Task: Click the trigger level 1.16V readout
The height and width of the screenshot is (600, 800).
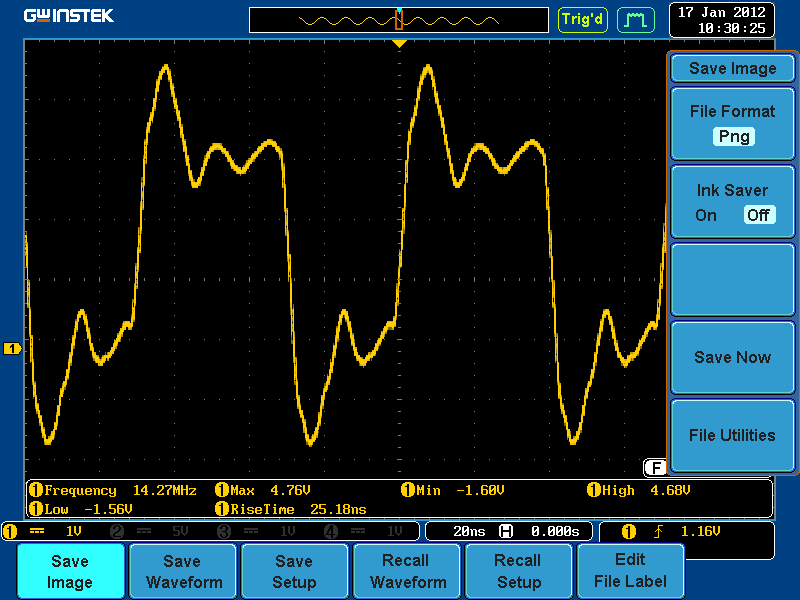Action: [700, 532]
